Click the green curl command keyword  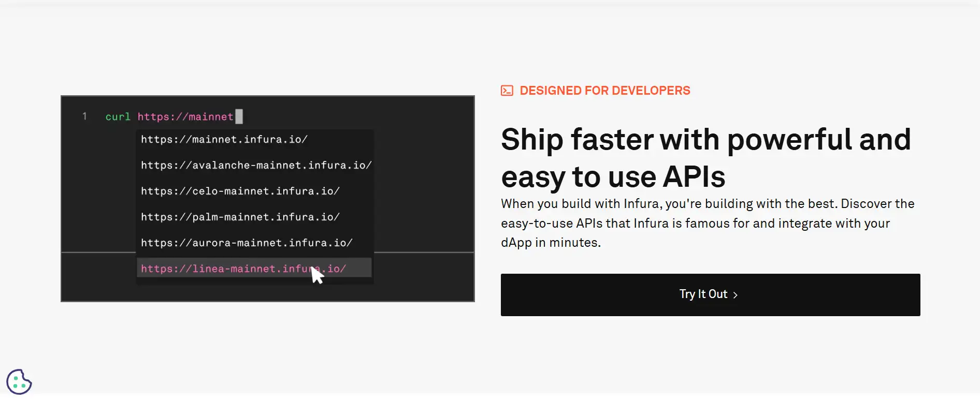(118, 117)
